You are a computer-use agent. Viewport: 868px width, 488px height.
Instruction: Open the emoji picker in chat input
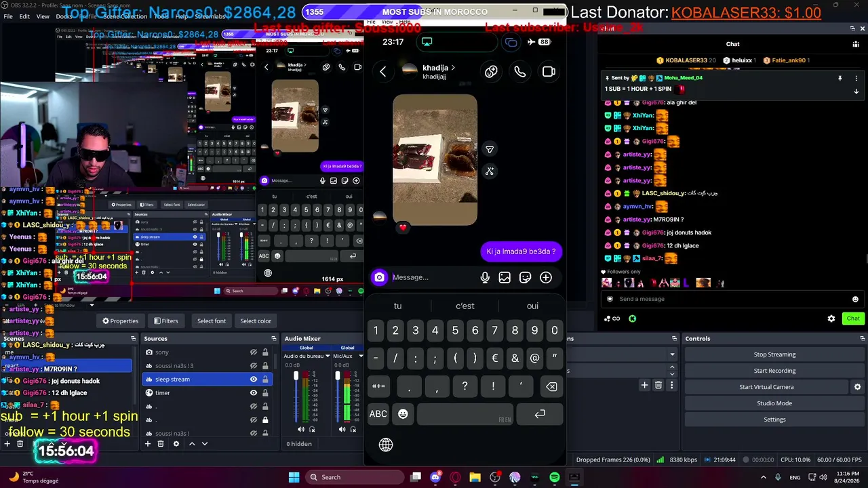point(855,299)
